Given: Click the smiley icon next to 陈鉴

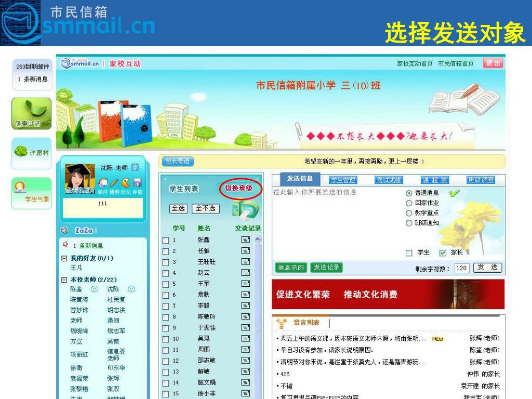Looking at the screenshot, I should pos(95,289).
